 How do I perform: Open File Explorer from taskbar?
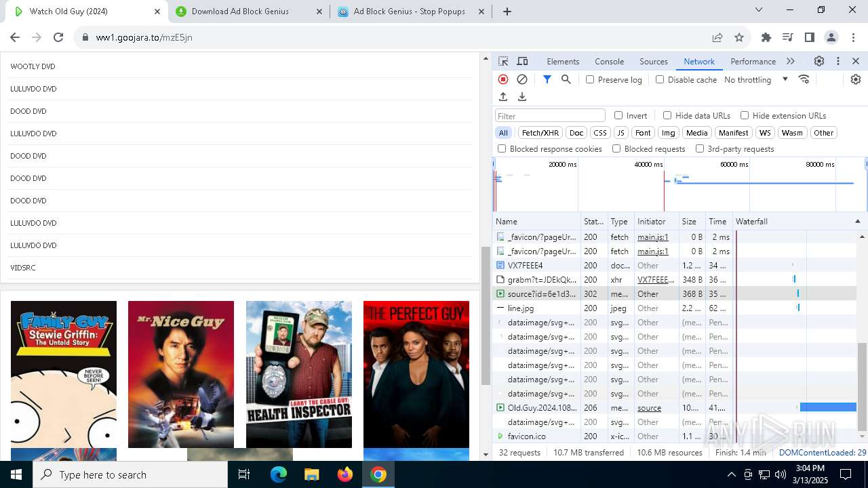pyautogui.click(x=312, y=474)
